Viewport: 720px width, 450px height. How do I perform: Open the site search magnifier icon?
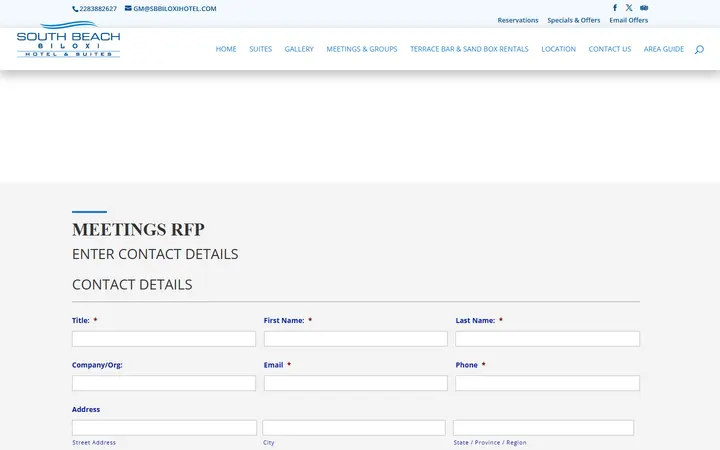coord(699,49)
